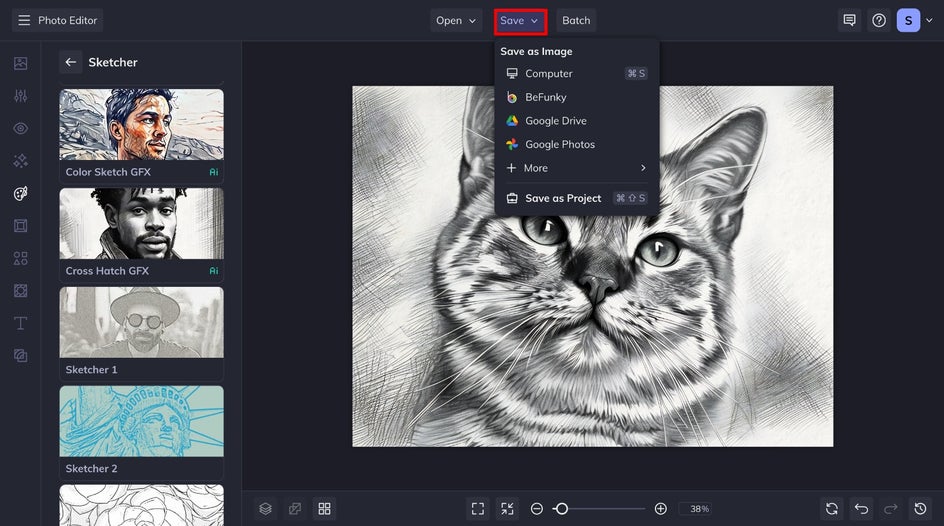Open the Open dropdown menu
Image resolution: width=944 pixels, height=526 pixels.
click(x=456, y=20)
